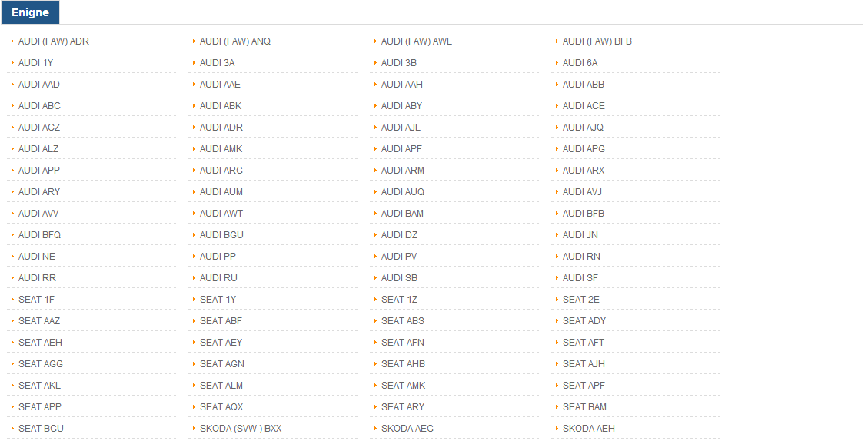Choose the AUDI NE engine link
Screen dimensions: 868x441
pyautogui.click(x=37, y=256)
